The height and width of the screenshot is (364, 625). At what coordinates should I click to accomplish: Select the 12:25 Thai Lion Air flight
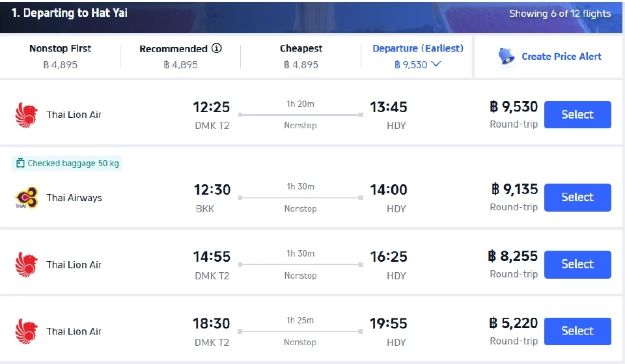(577, 115)
